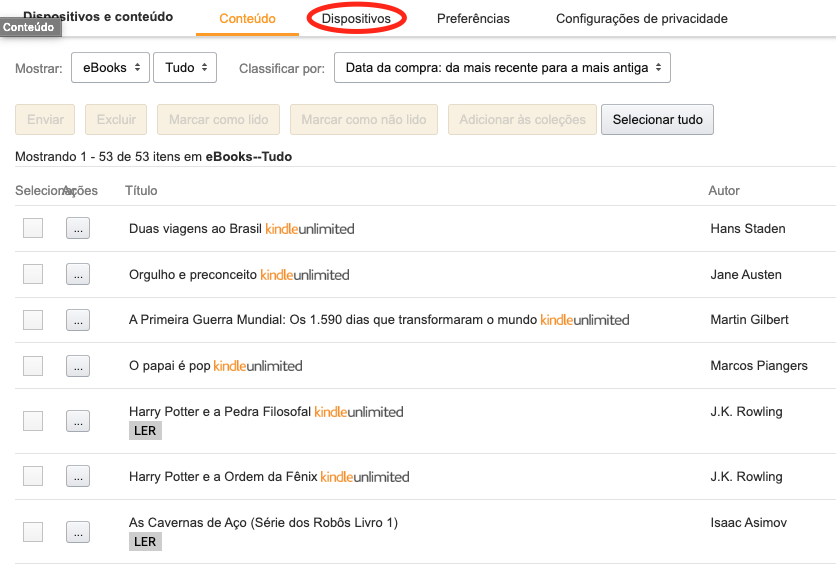Open actions menu for Duas viagens ao Brasil

(78, 228)
